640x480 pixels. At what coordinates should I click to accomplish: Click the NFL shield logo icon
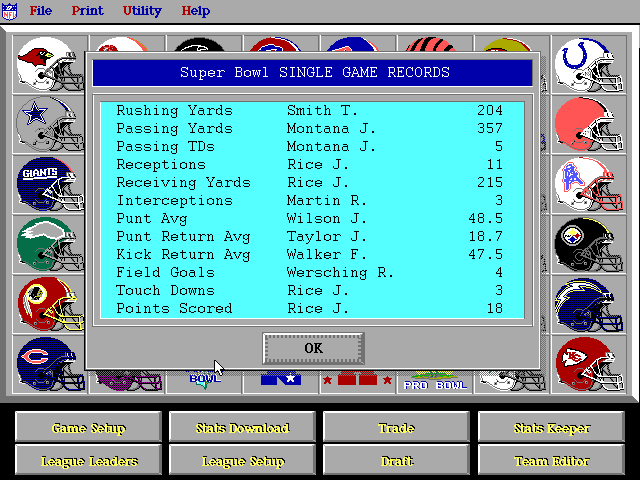[9, 11]
